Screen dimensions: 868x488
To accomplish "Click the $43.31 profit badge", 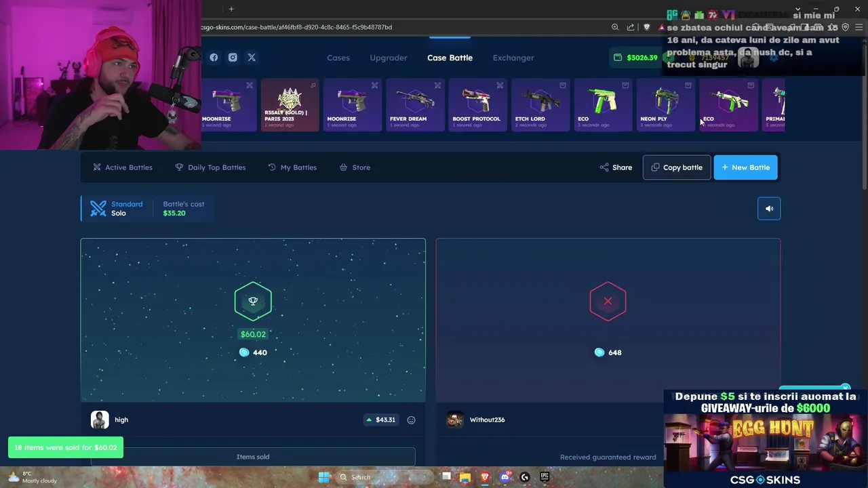I will click(380, 420).
